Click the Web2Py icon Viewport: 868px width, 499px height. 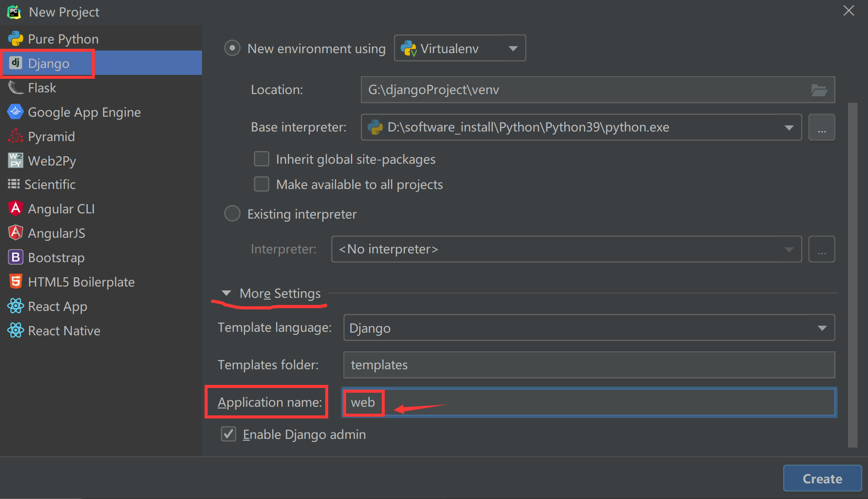tap(16, 161)
